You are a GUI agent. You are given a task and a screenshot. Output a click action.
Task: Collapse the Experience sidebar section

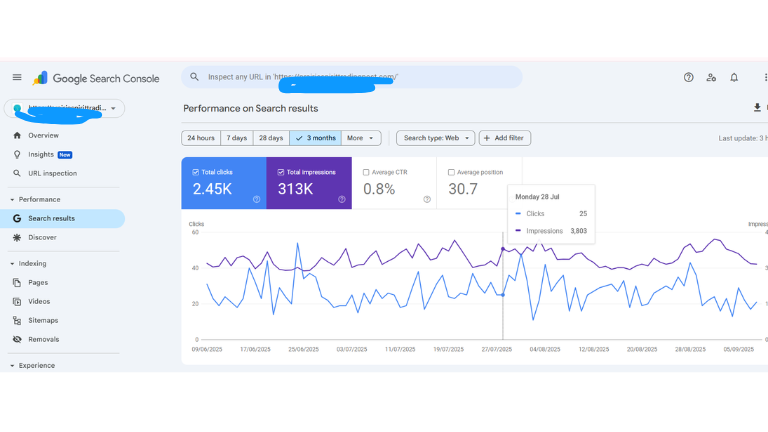pyautogui.click(x=12, y=366)
